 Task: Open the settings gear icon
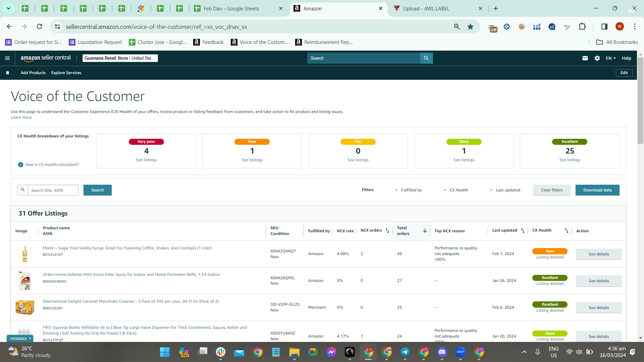pyautogui.click(x=597, y=58)
